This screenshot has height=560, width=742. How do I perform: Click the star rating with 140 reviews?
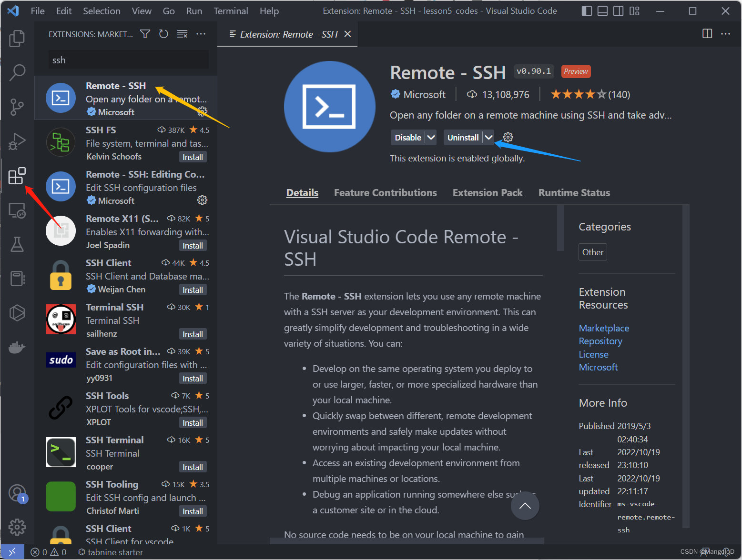coord(590,95)
